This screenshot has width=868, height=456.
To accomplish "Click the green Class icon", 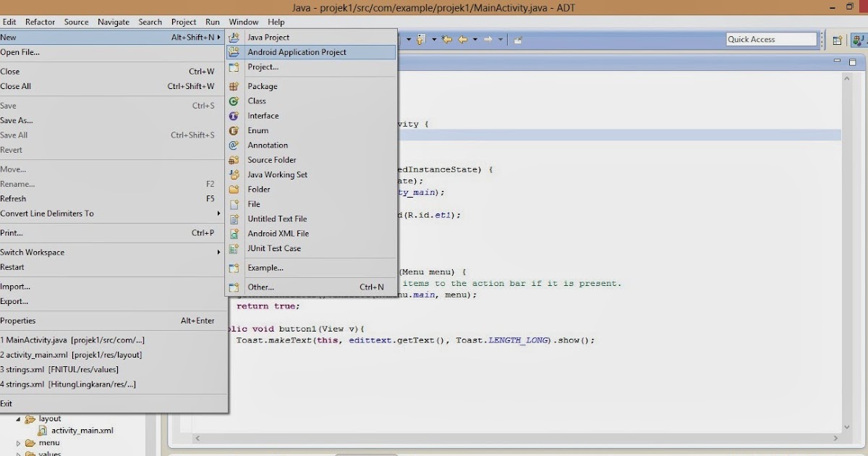I will [x=234, y=101].
